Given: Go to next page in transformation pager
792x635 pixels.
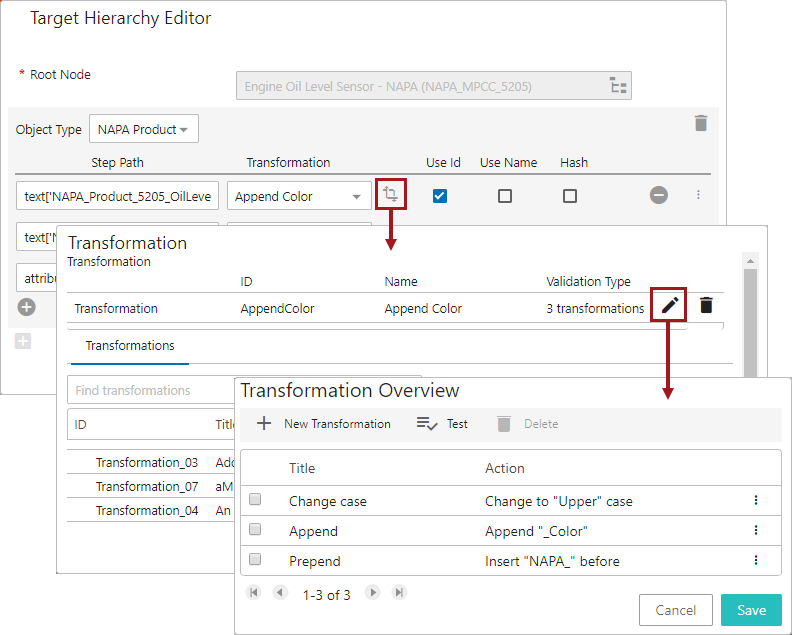Looking at the screenshot, I should (373, 593).
